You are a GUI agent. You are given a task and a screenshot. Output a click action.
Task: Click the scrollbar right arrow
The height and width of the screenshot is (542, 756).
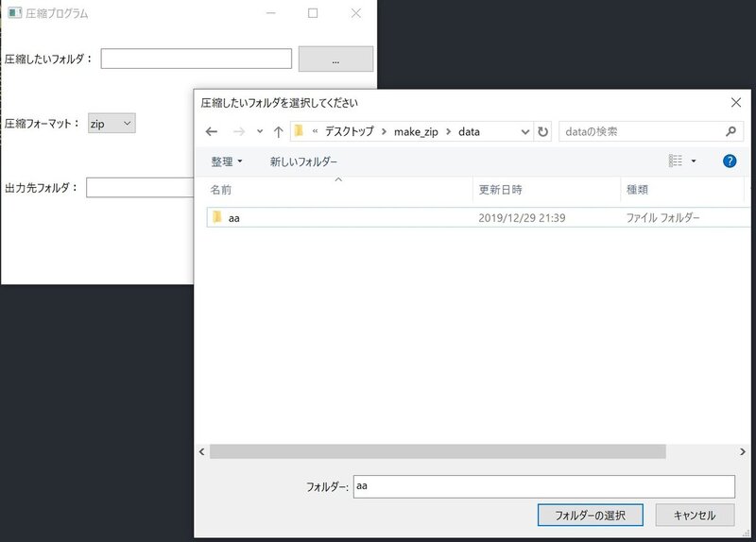[743, 451]
